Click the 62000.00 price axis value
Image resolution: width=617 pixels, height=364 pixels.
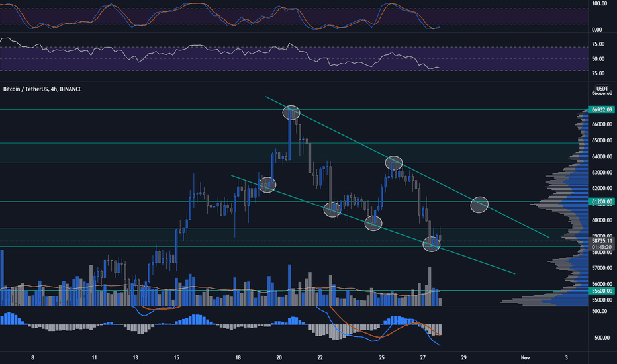pyautogui.click(x=602, y=188)
